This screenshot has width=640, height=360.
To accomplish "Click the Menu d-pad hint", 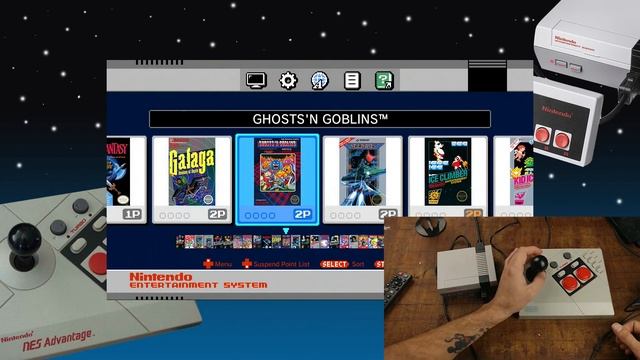I will [218, 264].
